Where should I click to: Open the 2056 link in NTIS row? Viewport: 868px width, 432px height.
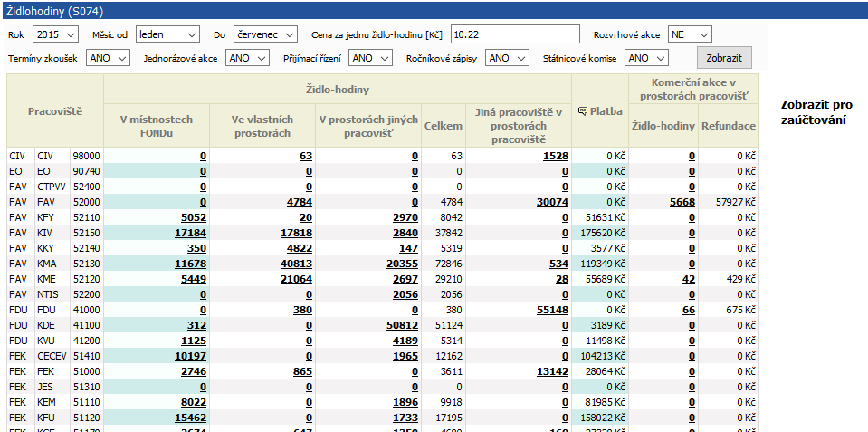405,294
